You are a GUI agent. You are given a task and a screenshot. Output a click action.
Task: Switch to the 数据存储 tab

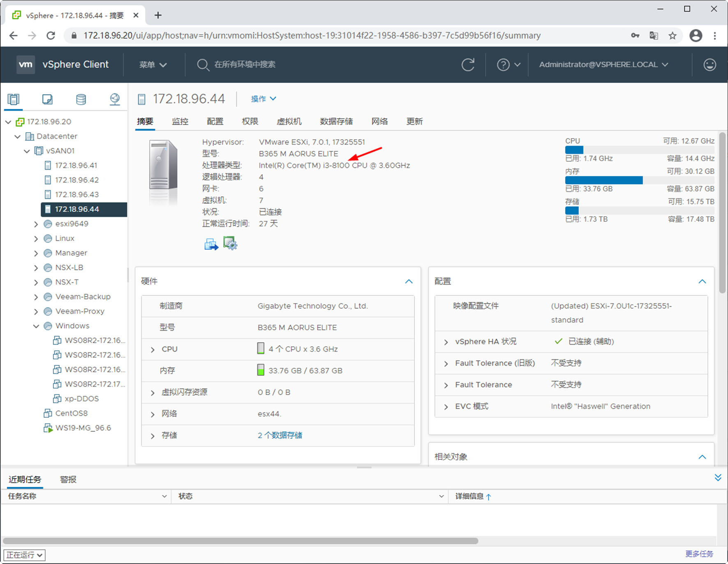click(336, 121)
